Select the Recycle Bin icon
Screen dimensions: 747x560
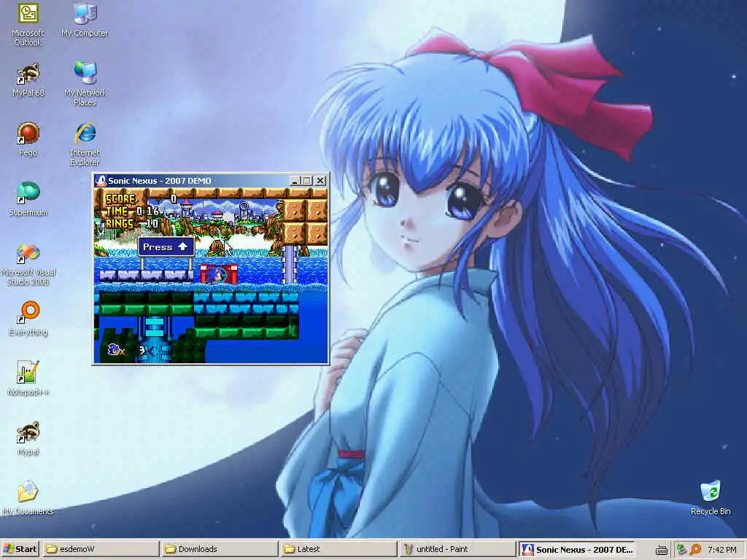click(711, 498)
